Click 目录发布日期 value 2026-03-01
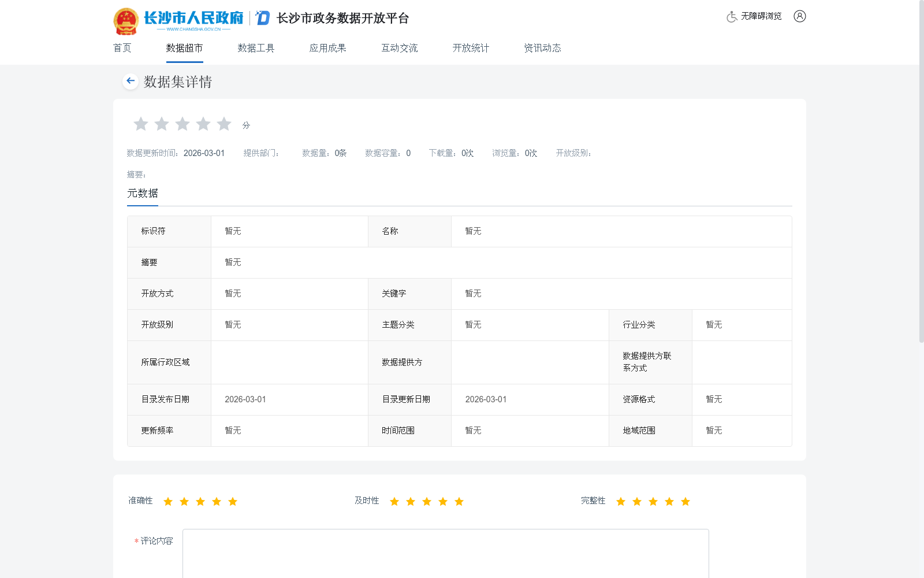Image resolution: width=924 pixels, height=578 pixels. click(x=245, y=399)
